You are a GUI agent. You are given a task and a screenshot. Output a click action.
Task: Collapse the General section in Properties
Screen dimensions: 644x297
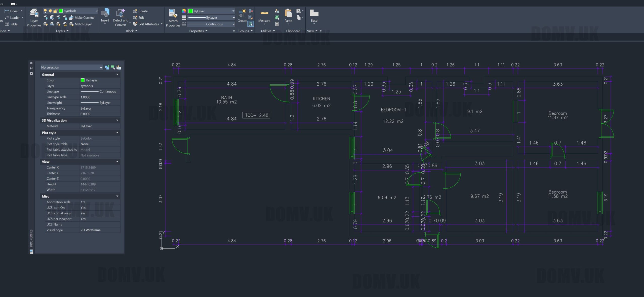point(117,75)
